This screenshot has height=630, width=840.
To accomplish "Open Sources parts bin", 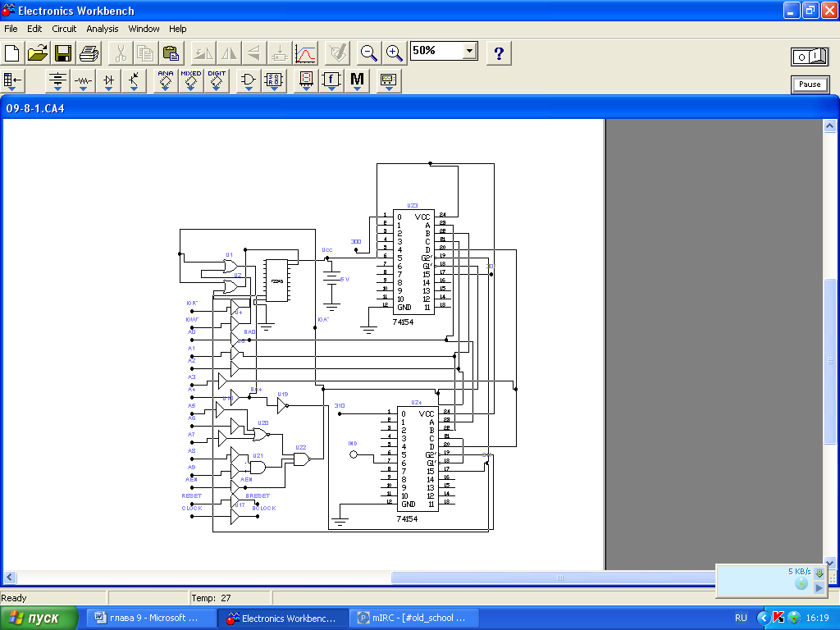I will 57,80.
